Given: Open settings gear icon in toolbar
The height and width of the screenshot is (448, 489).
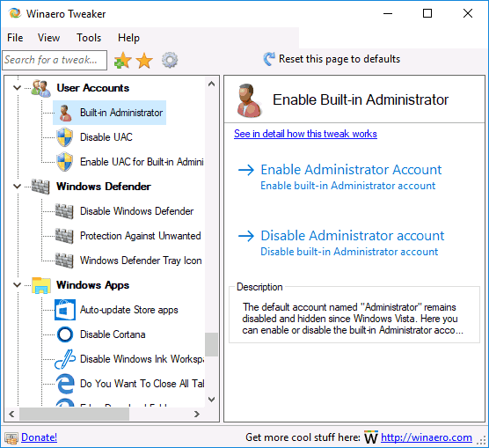Looking at the screenshot, I should pyautogui.click(x=170, y=60).
